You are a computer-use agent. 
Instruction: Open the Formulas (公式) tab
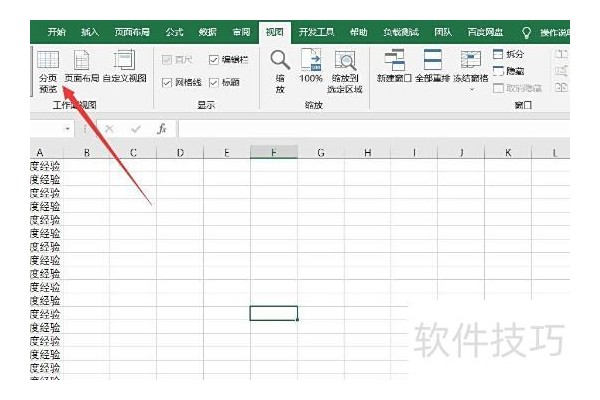coord(174,32)
